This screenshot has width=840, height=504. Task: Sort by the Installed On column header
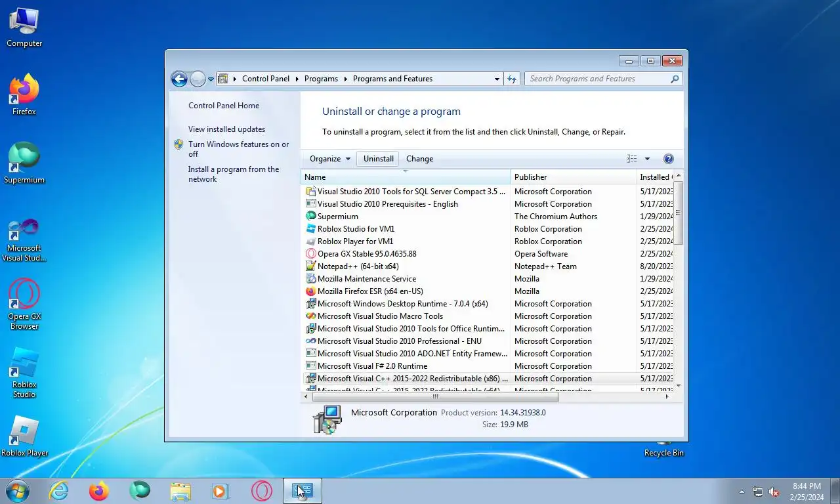coord(656,177)
